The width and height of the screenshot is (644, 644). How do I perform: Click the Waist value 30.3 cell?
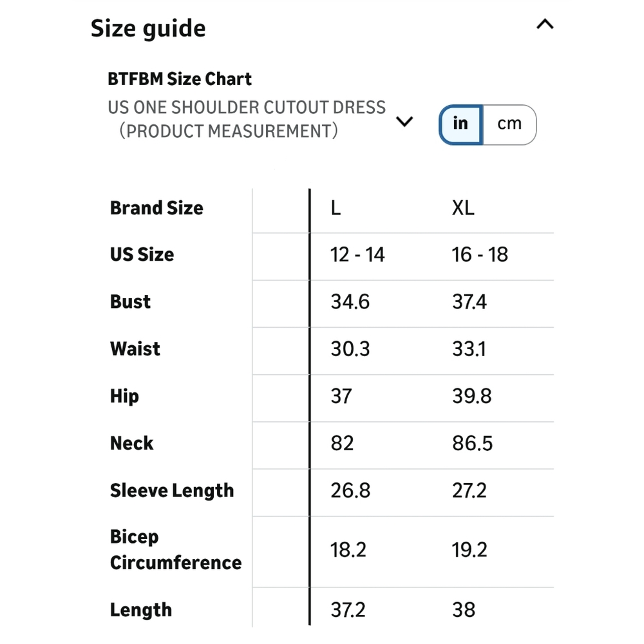pyautogui.click(x=350, y=349)
